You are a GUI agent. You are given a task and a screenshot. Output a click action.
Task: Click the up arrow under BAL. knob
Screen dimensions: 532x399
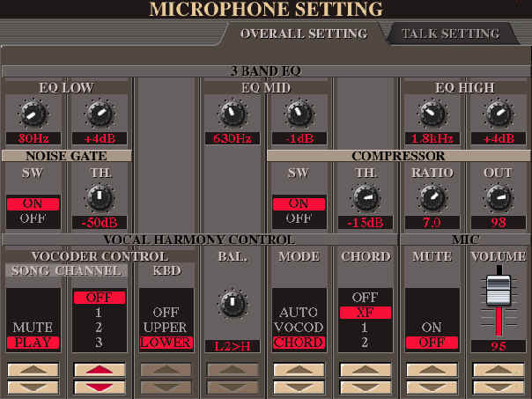click(233, 370)
